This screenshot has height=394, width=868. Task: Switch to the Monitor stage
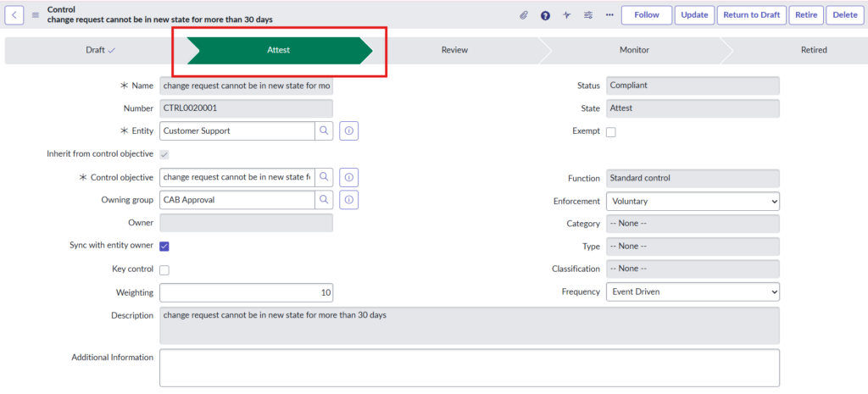pyautogui.click(x=634, y=50)
